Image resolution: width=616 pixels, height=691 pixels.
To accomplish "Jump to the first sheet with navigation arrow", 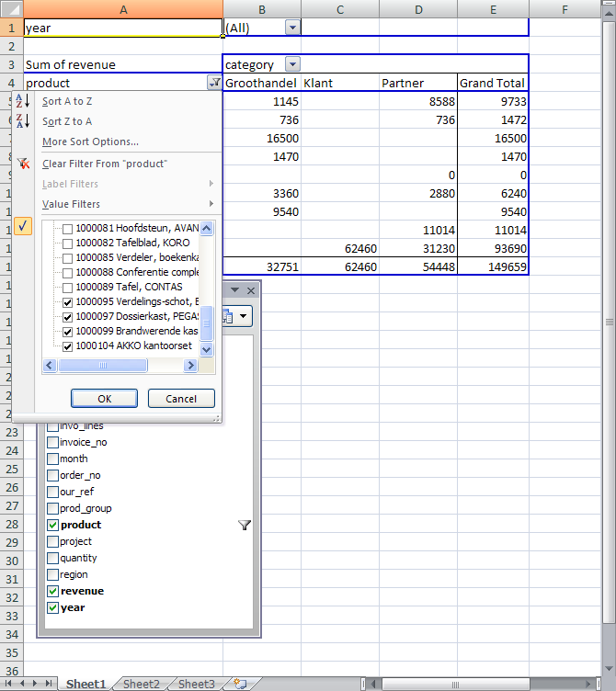I will point(9,684).
